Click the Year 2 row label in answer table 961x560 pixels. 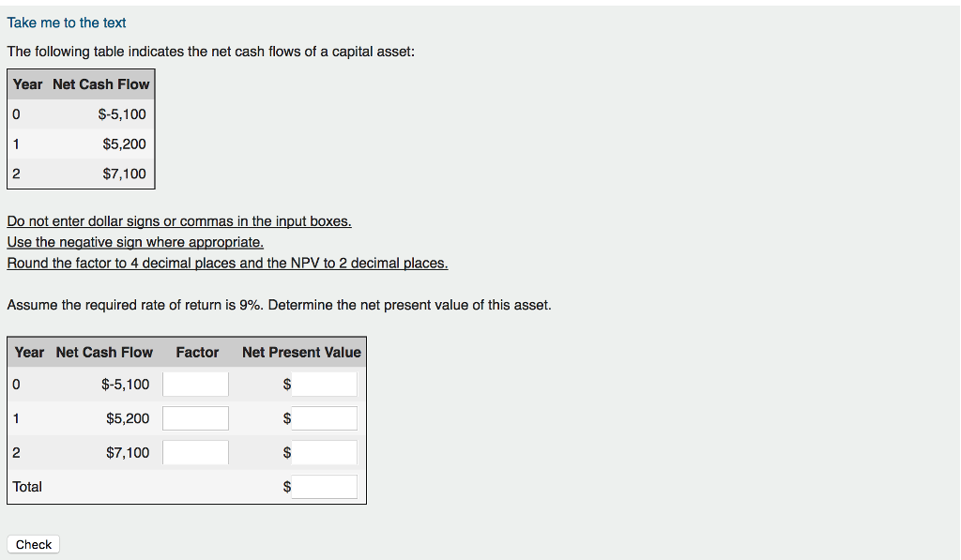click(x=15, y=452)
